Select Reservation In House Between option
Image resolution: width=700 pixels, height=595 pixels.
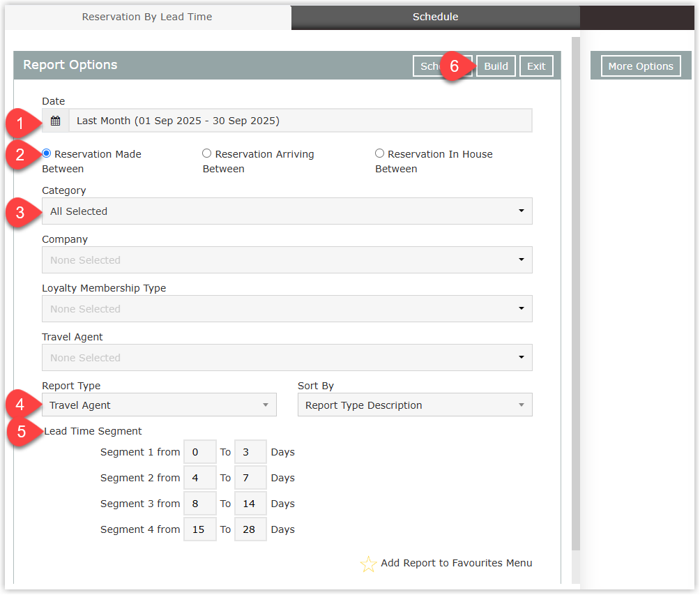pyautogui.click(x=379, y=153)
